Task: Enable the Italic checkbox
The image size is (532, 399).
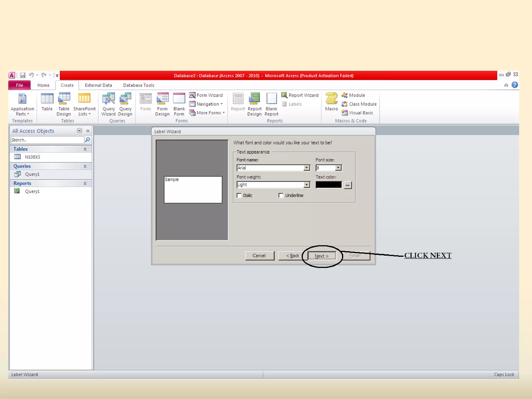Action: (239, 195)
